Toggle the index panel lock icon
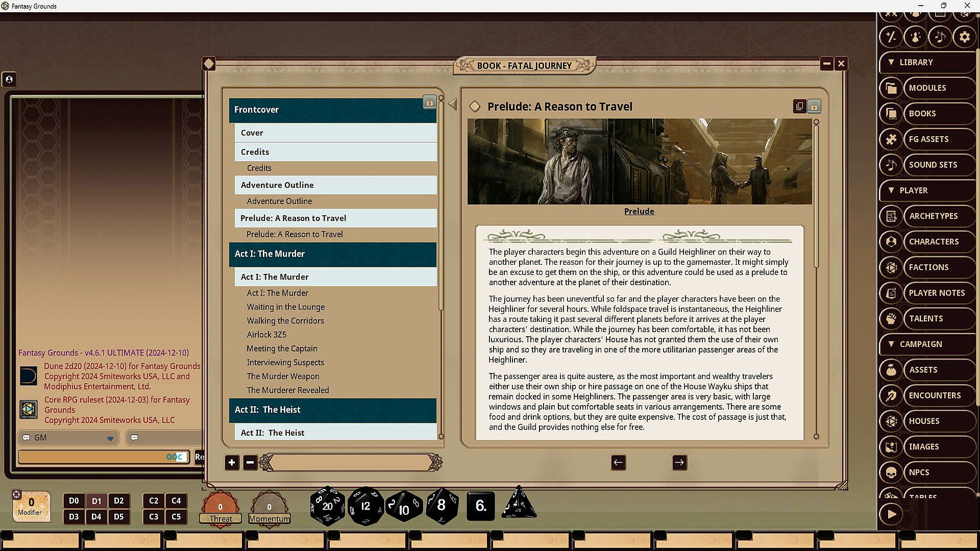Screen dimensions: 980x551 click(429, 103)
